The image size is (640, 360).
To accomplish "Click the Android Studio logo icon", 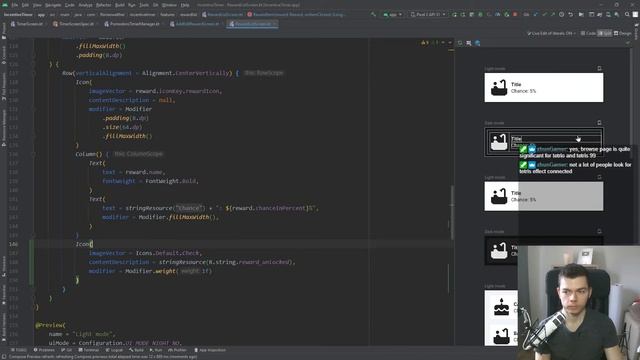I will coord(5,5).
